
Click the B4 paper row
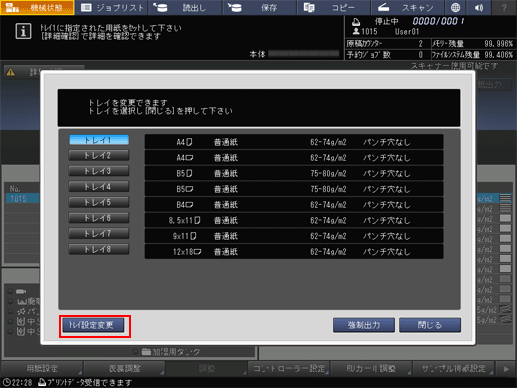click(x=294, y=205)
